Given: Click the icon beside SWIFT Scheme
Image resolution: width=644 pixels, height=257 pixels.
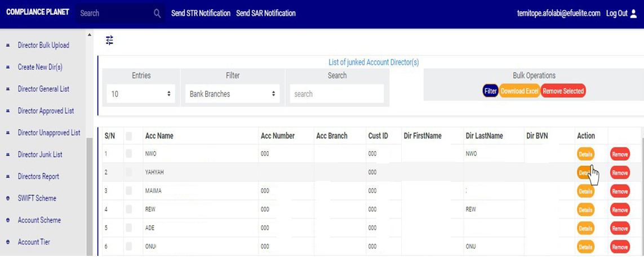Looking at the screenshot, I should 8,198.
